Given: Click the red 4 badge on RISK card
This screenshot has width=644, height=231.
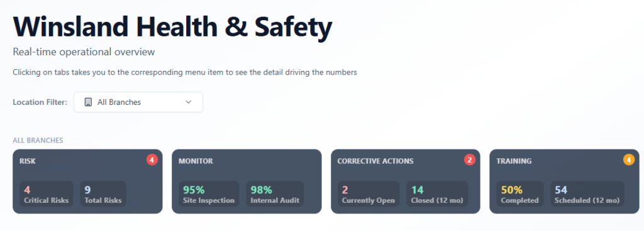Looking at the screenshot, I should (152, 159).
